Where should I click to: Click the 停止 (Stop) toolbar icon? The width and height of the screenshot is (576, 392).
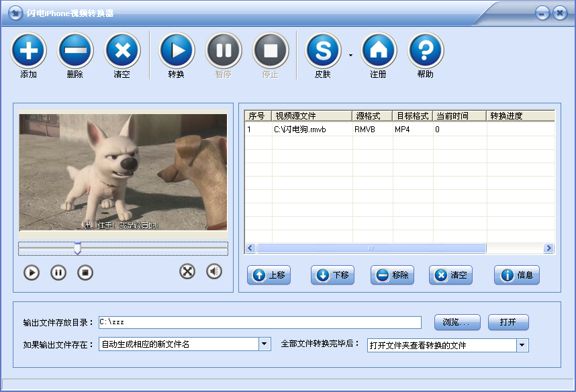[x=271, y=51]
